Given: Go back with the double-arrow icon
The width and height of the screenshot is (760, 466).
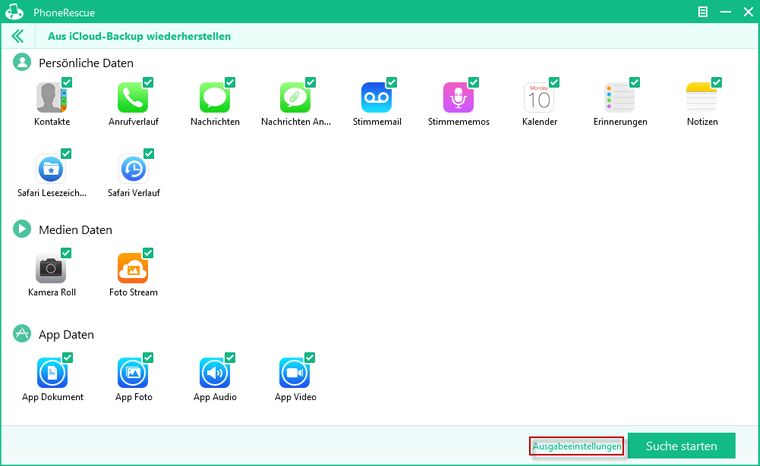Looking at the screenshot, I should [x=17, y=36].
